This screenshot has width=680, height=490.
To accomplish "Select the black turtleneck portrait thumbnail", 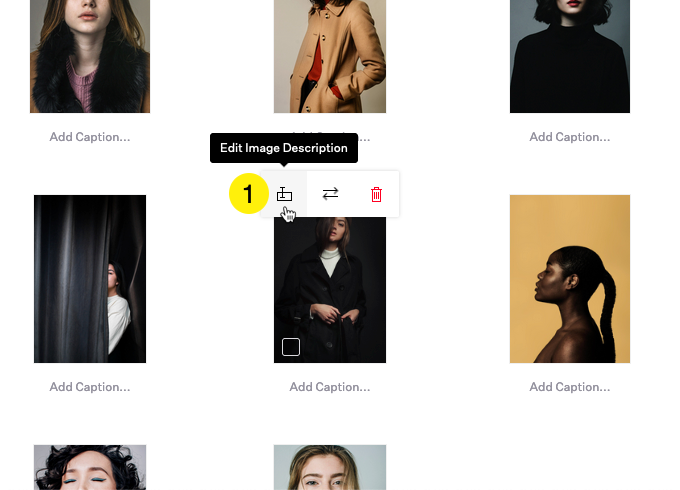I will [x=569, y=56].
